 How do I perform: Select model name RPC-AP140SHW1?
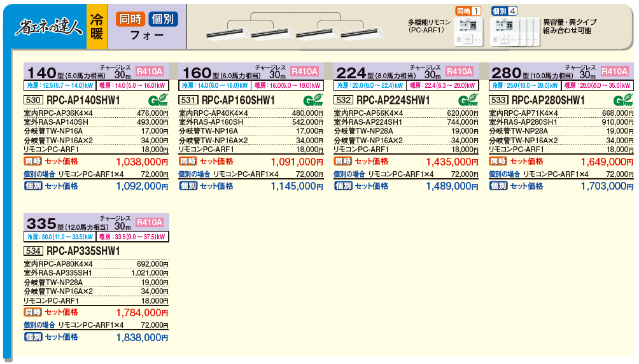[83, 101]
